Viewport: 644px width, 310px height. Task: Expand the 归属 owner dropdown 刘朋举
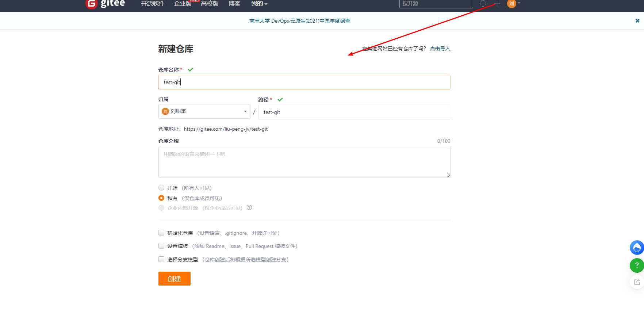click(x=204, y=111)
